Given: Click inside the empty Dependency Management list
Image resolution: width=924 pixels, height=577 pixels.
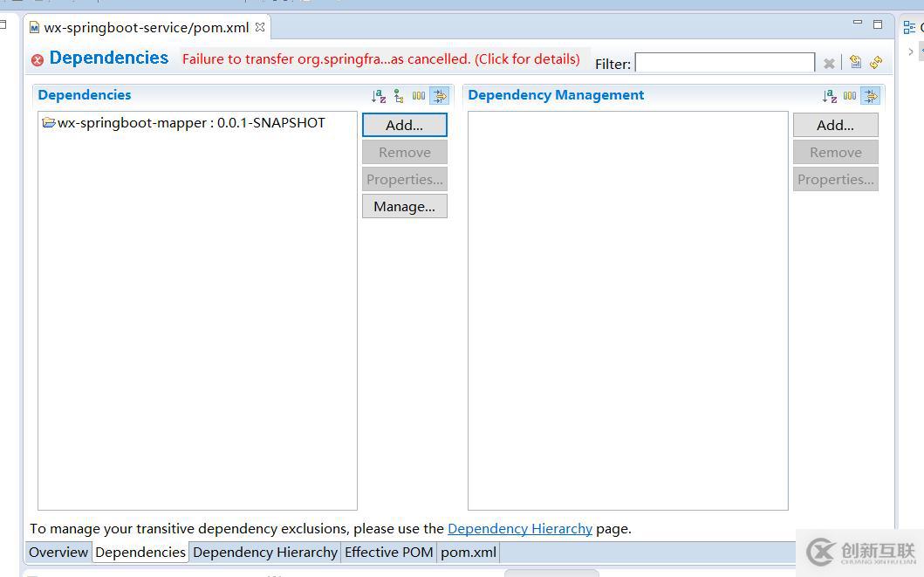Looking at the screenshot, I should coord(627,311).
